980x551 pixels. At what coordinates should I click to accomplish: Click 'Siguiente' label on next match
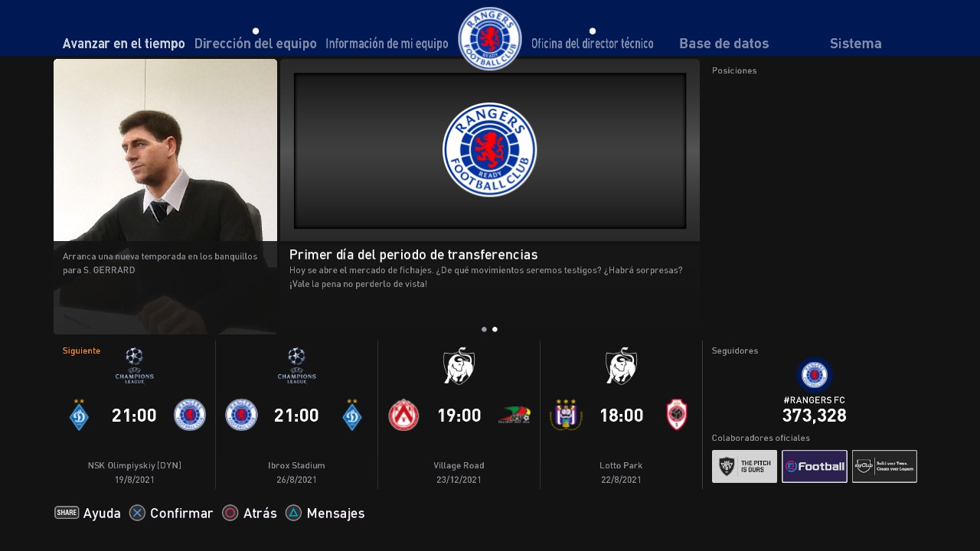[x=81, y=350]
